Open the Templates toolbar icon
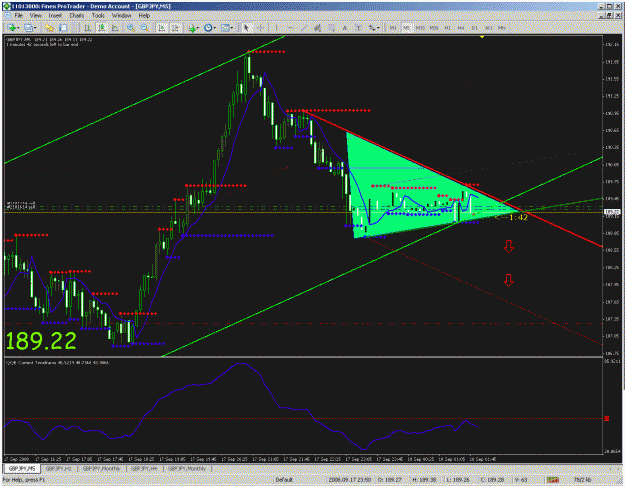 (x=225, y=28)
